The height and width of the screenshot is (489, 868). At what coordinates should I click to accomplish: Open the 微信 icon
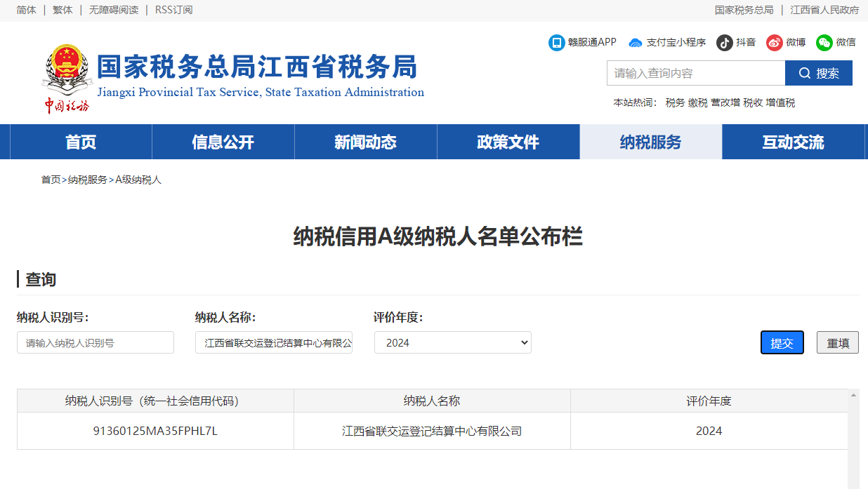click(x=824, y=43)
